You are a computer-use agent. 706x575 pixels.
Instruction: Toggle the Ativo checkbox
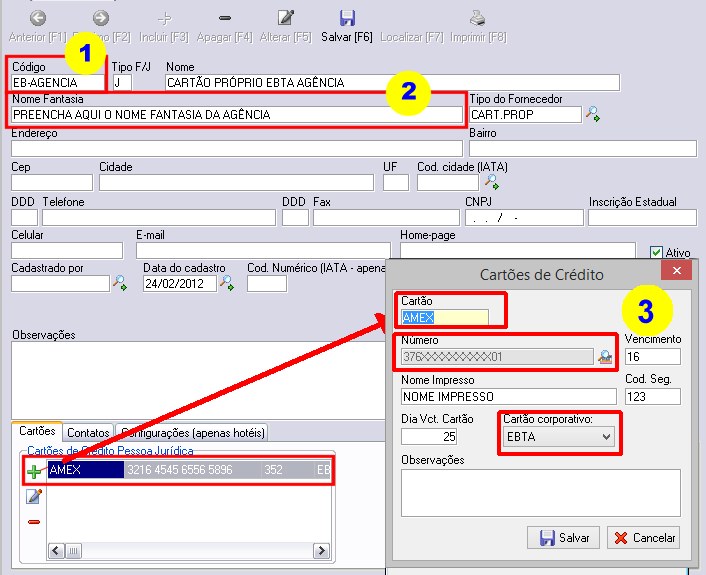[656, 252]
